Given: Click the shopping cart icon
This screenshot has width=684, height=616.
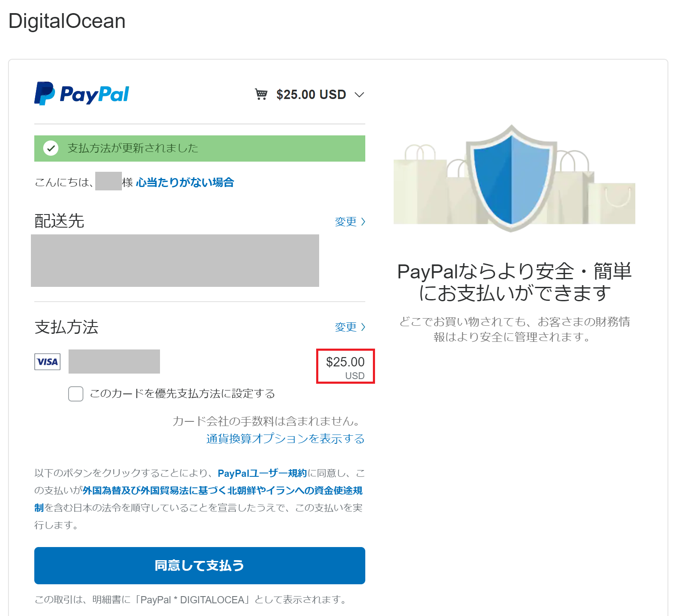Looking at the screenshot, I should pyautogui.click(x=261, y=94).
